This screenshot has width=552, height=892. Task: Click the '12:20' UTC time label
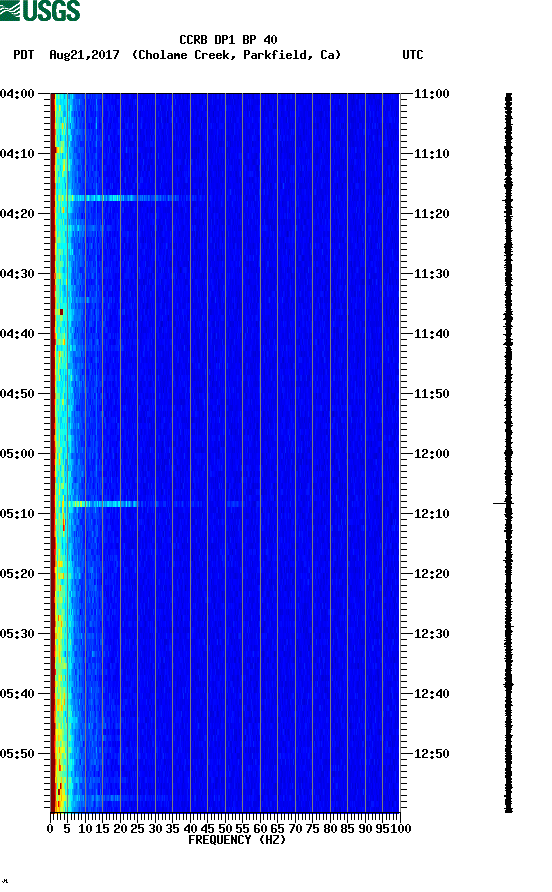(x=431, y=574)
